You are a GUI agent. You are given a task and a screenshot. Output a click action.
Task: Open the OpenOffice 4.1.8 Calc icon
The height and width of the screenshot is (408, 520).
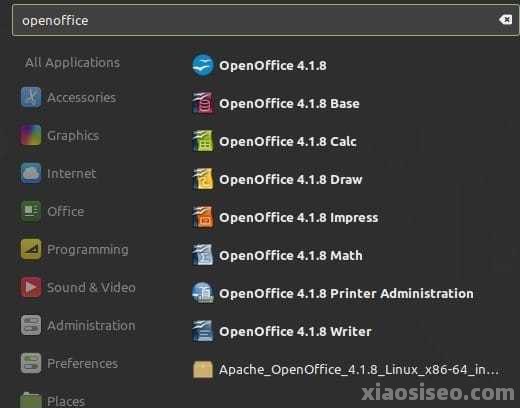203,141
